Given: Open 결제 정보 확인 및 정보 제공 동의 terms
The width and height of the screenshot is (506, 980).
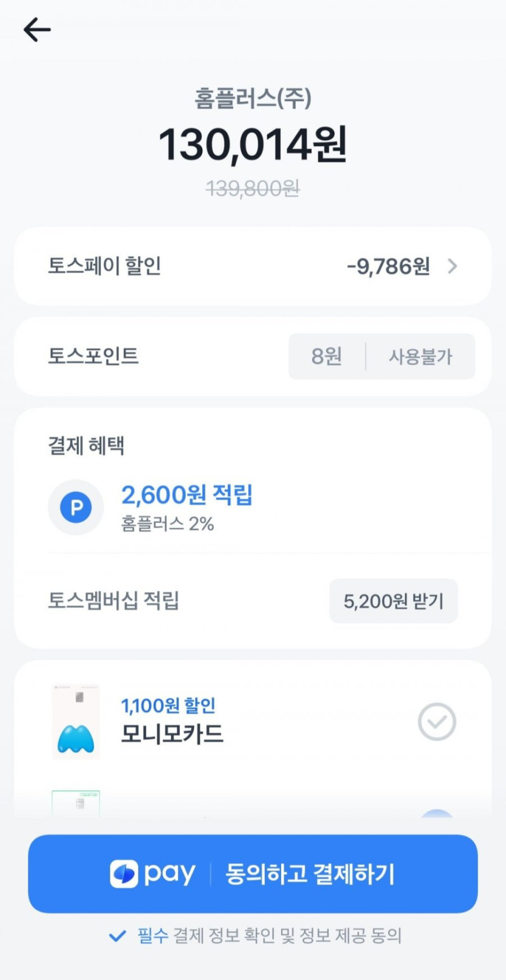Looking at the screenshot, I should coord(287,936).
